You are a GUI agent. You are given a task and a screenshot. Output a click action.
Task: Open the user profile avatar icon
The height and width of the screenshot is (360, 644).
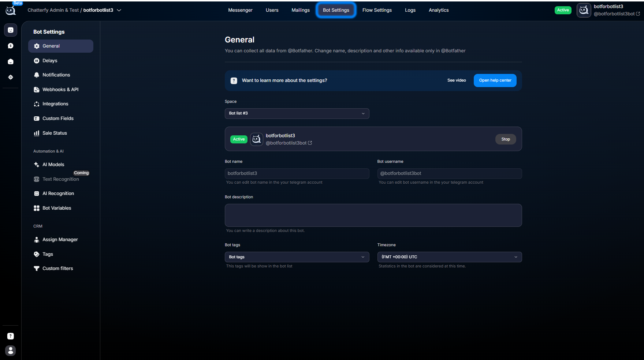(x=11, y=350)
